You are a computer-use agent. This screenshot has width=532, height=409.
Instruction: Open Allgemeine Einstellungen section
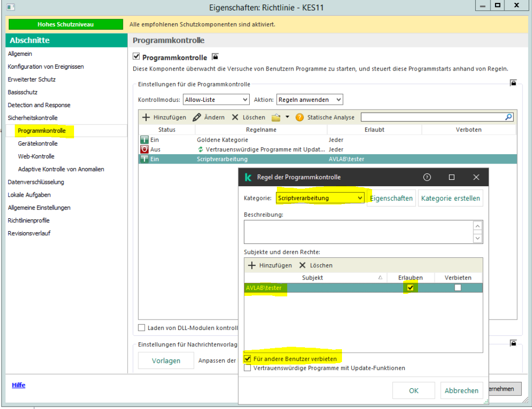(39, 207)
